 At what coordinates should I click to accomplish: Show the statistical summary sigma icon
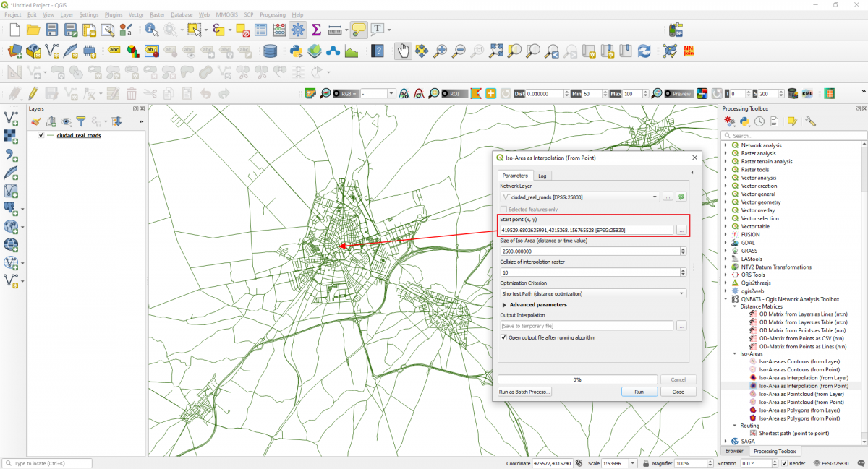tap(316, 30)
